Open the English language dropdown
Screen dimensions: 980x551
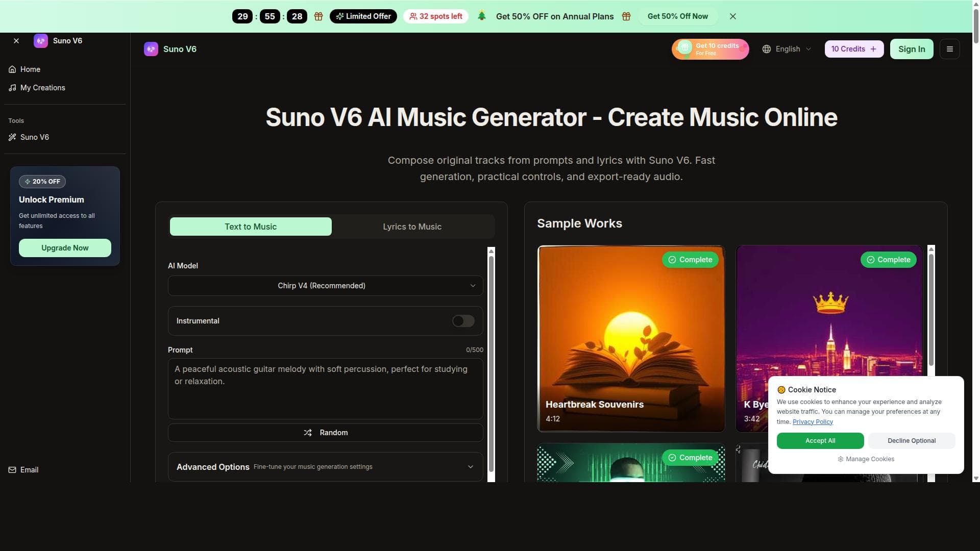[787, 49]
